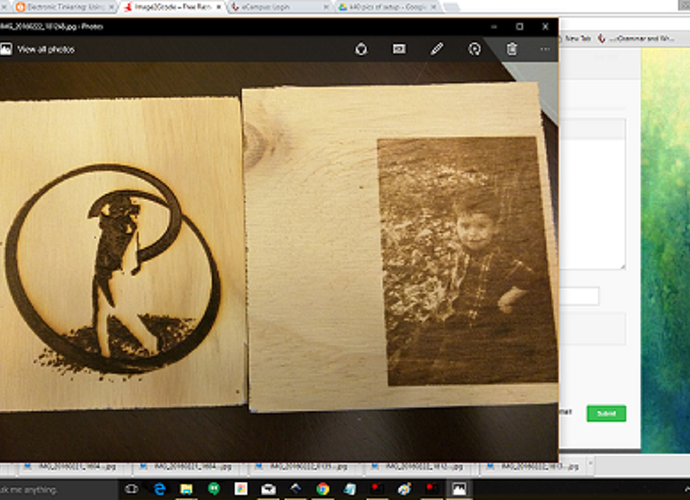The image size is (690, 500).
Task: Open the New Tab bookmark
Action: point(574,38)
